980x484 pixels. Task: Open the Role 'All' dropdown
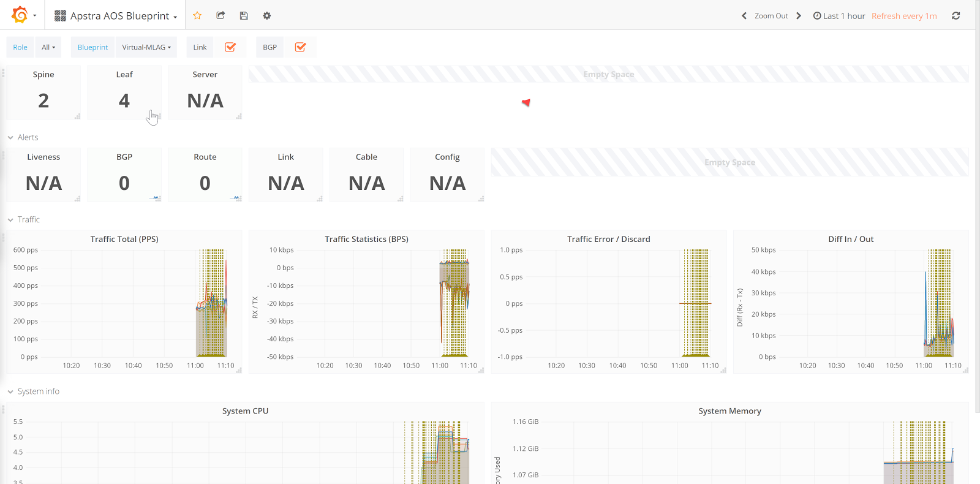pos(48,47)
